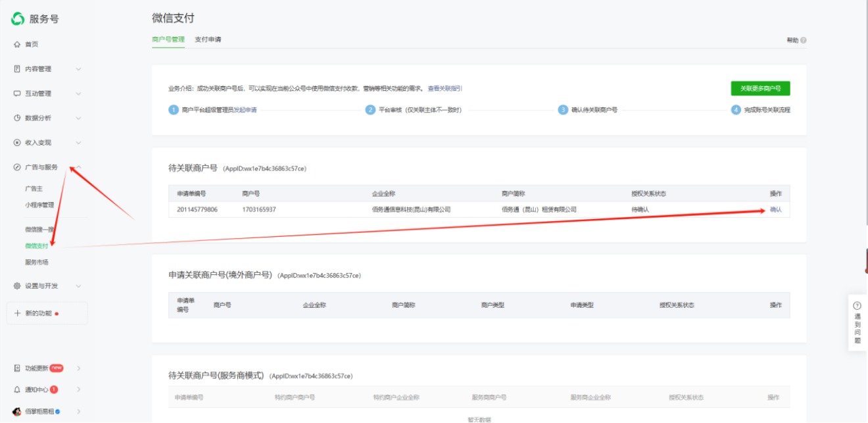Click the 遇到问题 question mark icon

click(857, 306)
